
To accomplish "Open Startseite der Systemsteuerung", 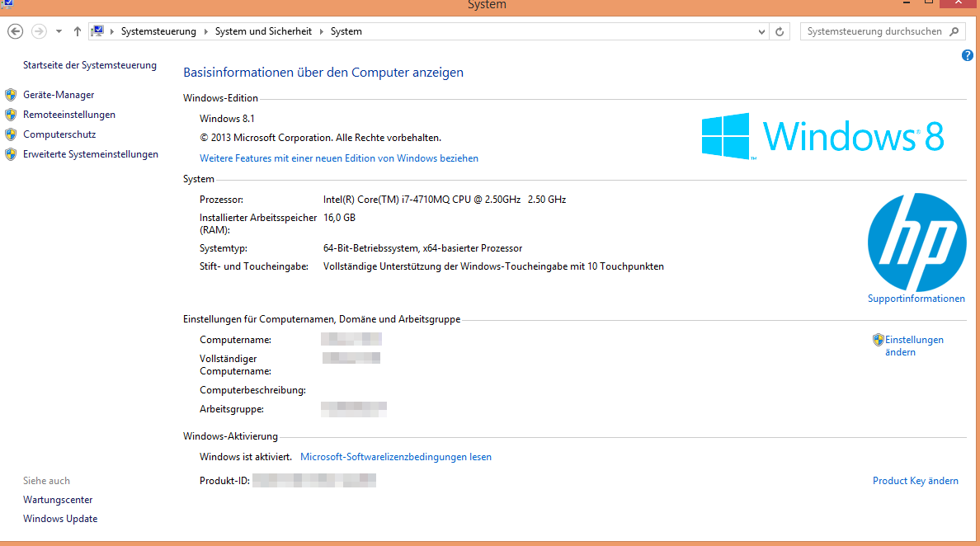I will click(x=90, y=65).
